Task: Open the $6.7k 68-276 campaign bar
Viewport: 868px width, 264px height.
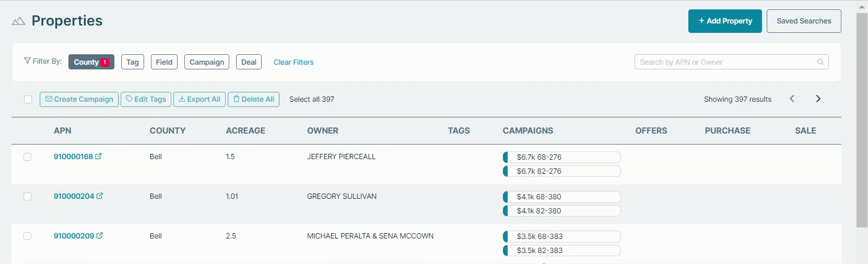Action: pyautogui.click(x=562, y=157)
